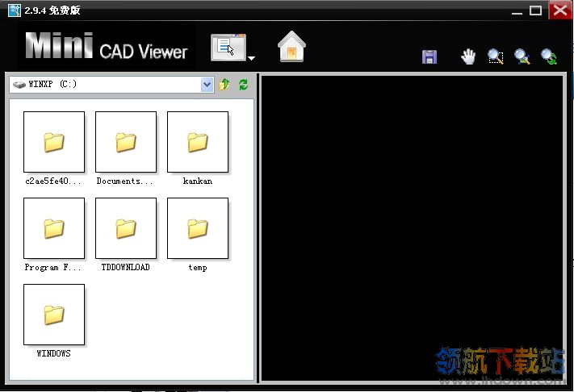Select the zoom window tool
The height and width of the screenshot is (392, 574).
(496, 56)
